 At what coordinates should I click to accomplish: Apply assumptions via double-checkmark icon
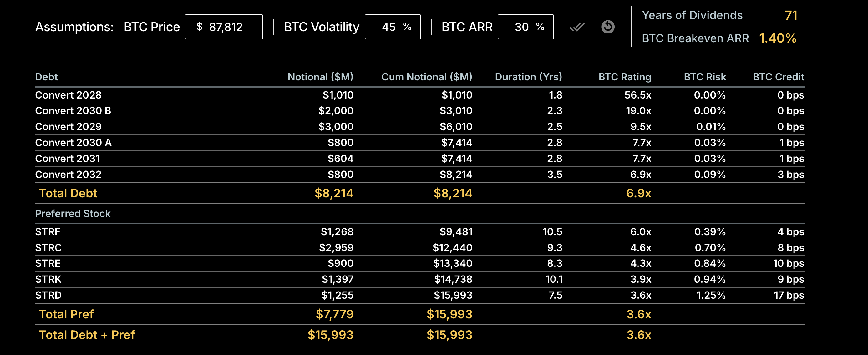point(577,28)
